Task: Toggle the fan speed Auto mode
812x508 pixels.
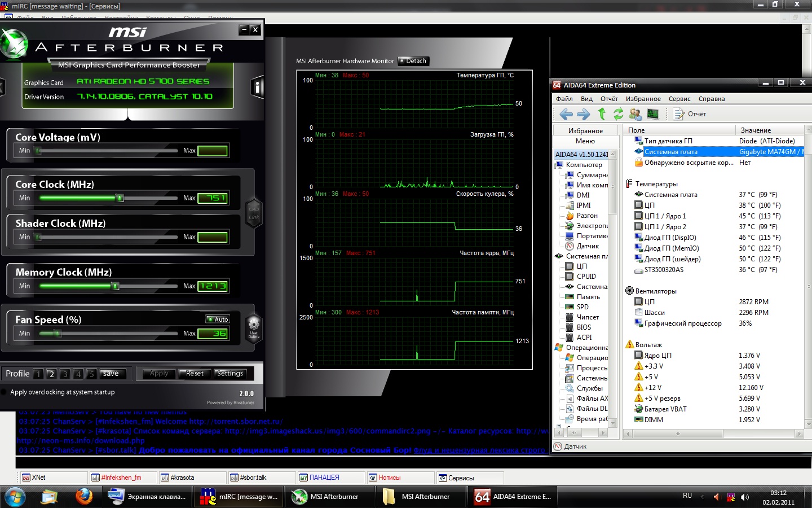Action: (x=218, y=319)
